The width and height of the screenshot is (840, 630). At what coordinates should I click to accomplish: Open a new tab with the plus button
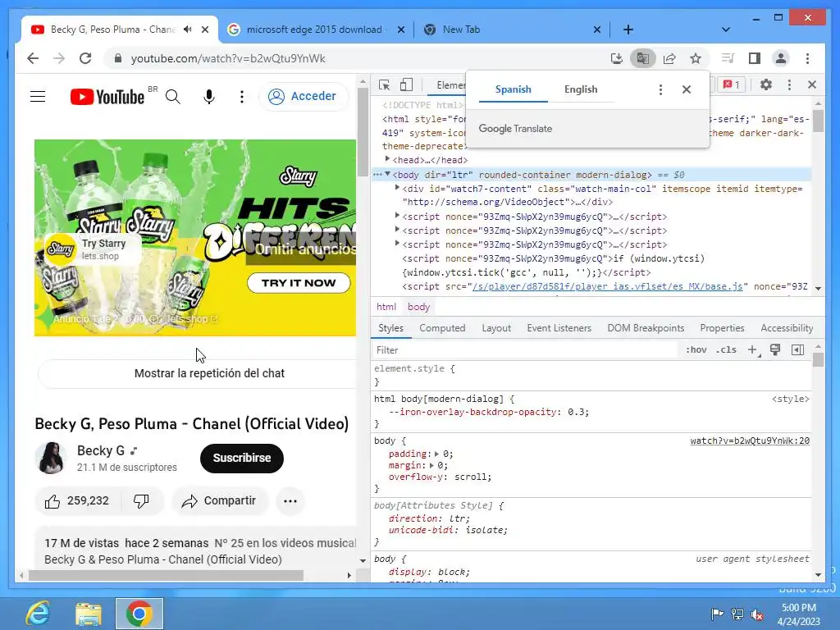tap(628, 30)
